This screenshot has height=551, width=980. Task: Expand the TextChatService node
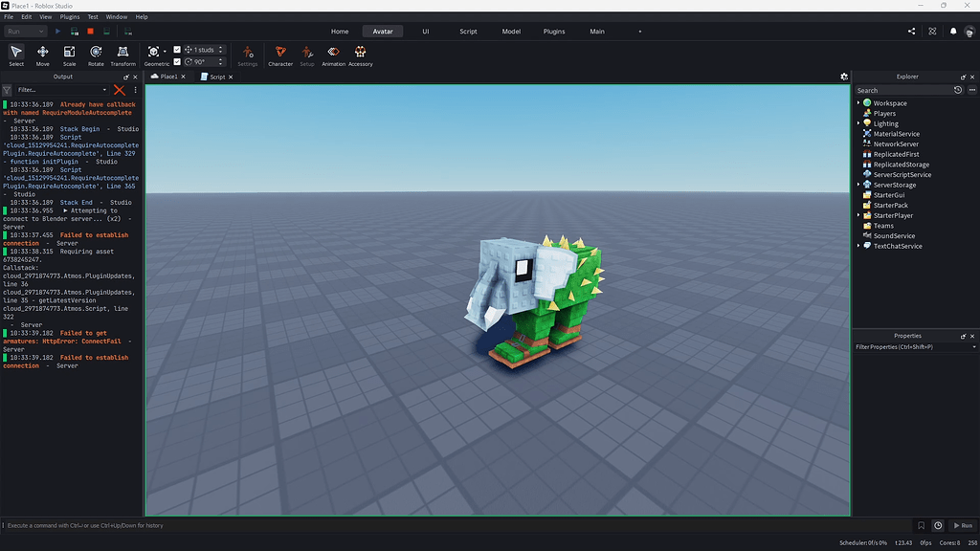coord(858,246)
